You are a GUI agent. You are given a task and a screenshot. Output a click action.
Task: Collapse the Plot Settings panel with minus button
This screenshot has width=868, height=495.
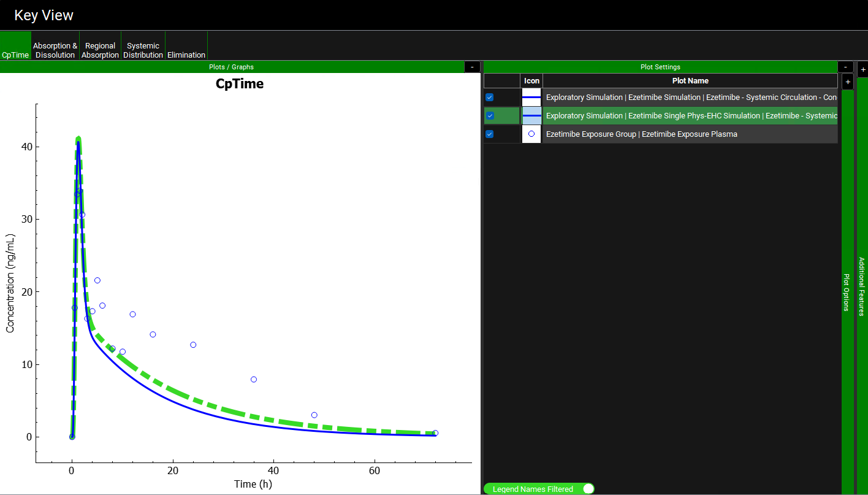click(x=845, y=67)
